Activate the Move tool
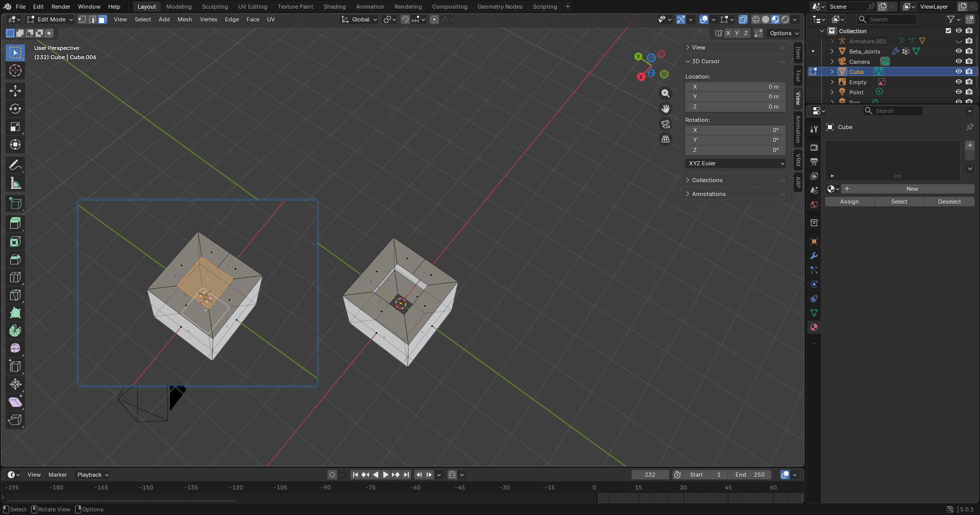Screen dimensions: 980x515 tap(15, 91)
